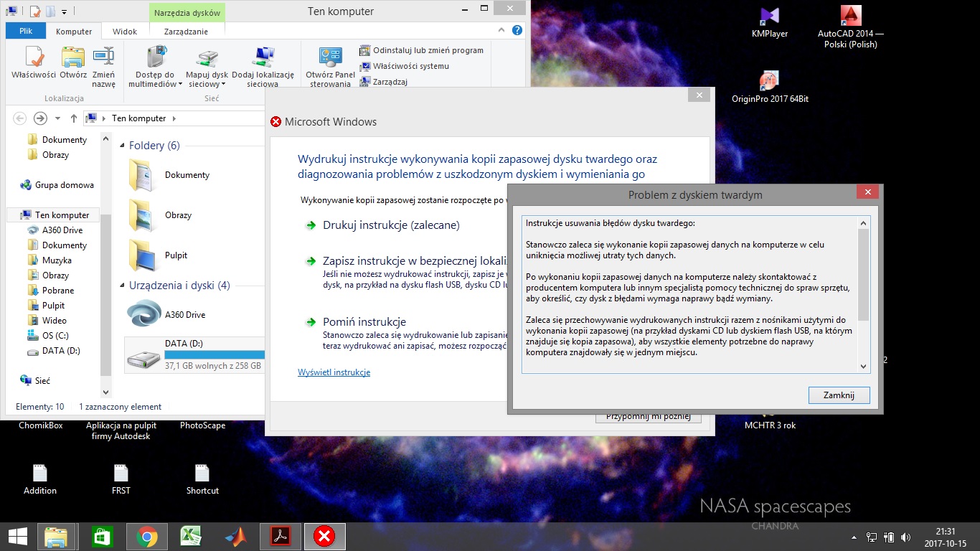Image resolution: width=980 pixels, height=551 pixels.
Task: Click the Właściwości ribbon icon
Action: 34,63
